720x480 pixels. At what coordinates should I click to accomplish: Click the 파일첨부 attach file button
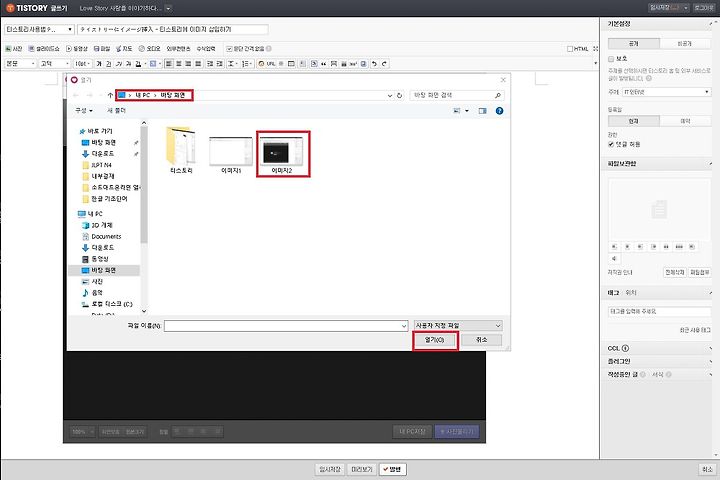coord(700,272)
